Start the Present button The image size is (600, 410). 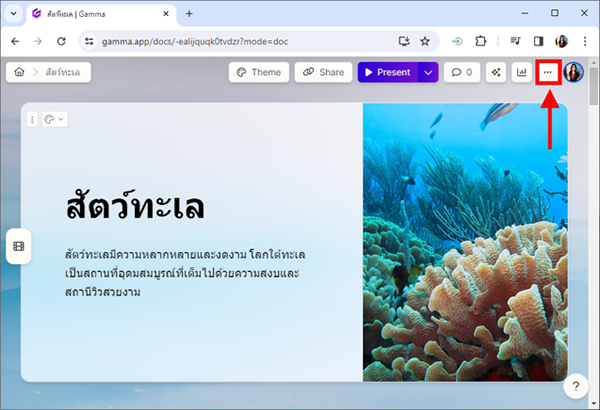(388, 72)
